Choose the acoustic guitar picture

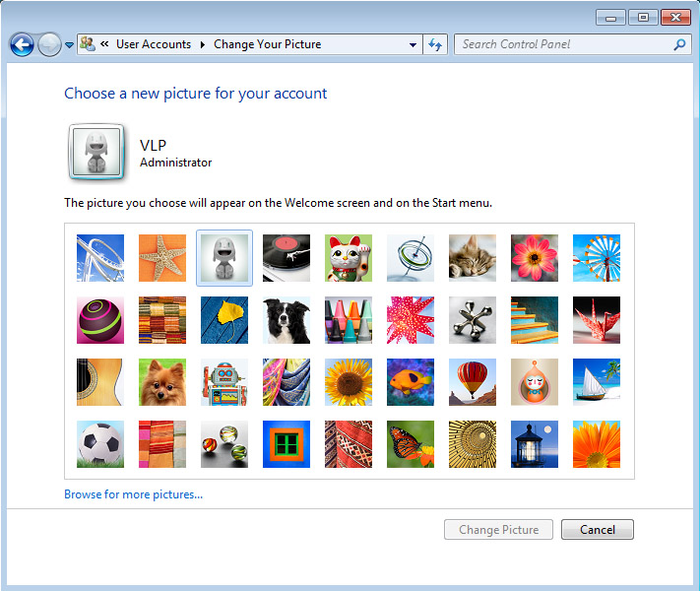click(100, 382)
